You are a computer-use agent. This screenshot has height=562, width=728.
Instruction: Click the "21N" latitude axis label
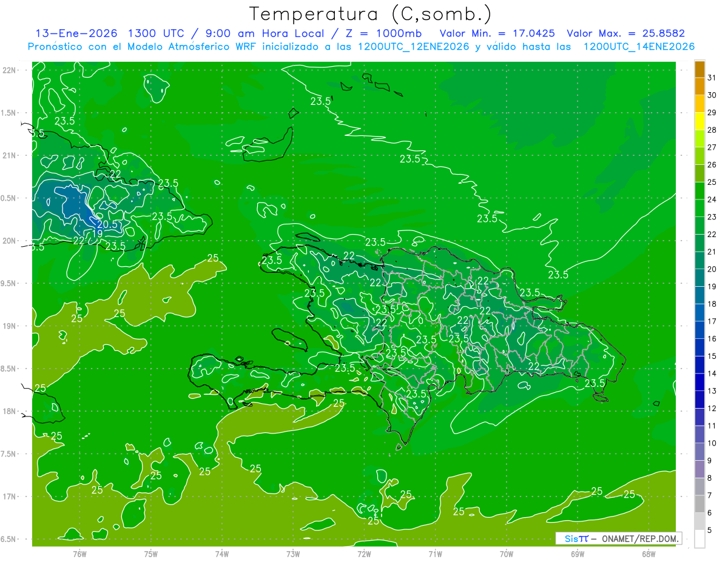8,155
